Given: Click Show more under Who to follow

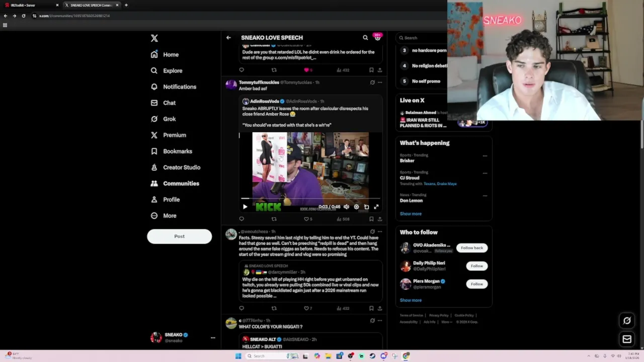Looking at the screenshot, I should (411, 300).
